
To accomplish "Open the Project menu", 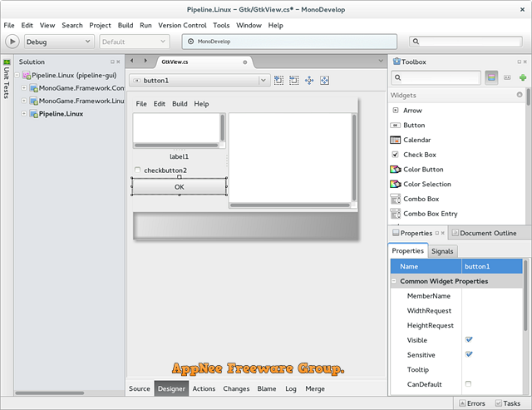I will (x=100, y=25).
